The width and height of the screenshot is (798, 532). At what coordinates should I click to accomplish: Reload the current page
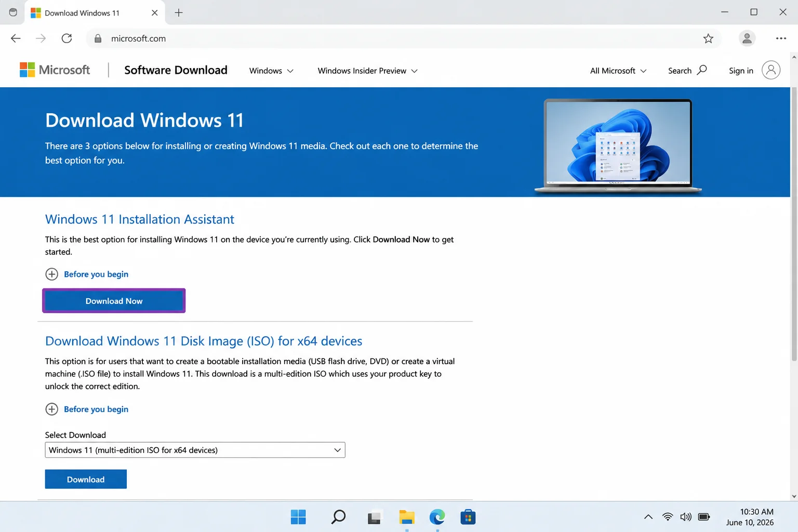click(66, 38)
